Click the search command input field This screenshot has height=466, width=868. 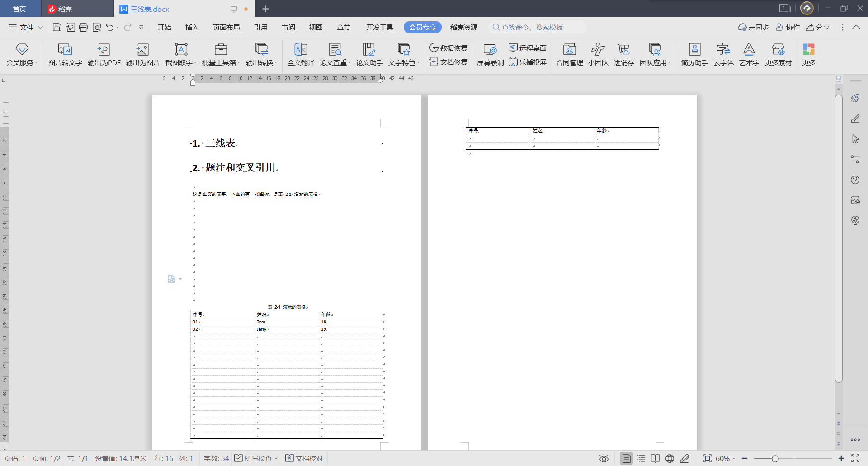coord(537,27)
